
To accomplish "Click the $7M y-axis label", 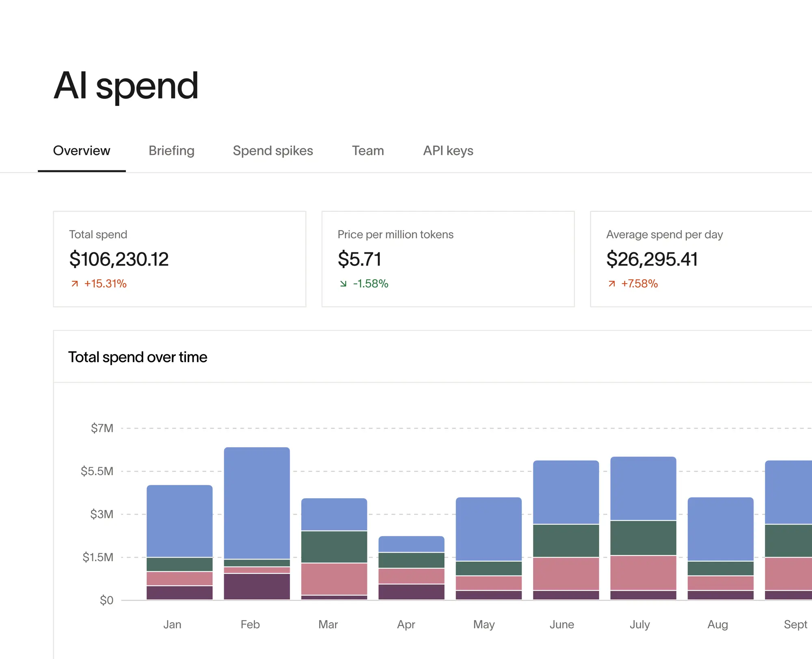I will (x=102, y=428).
